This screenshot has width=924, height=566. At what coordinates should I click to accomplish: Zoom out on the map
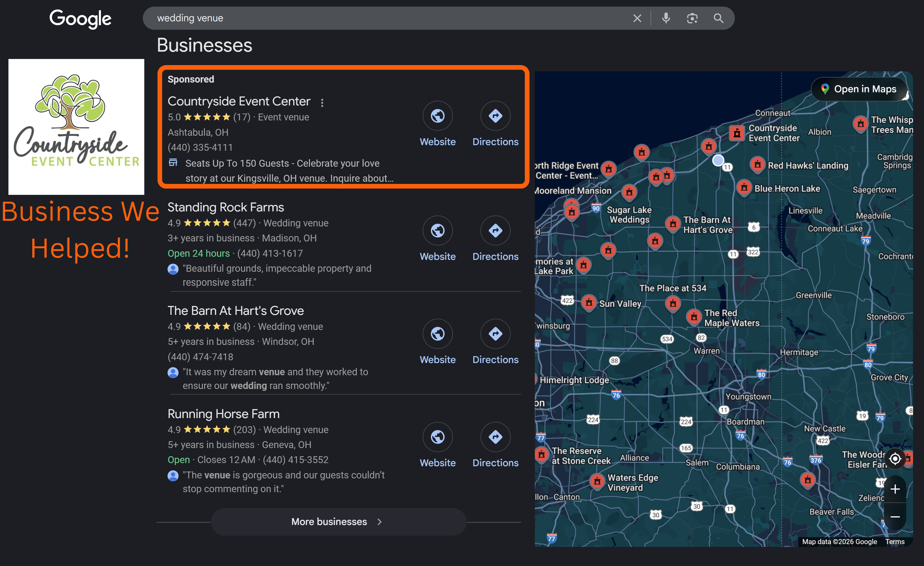(895, 517)
